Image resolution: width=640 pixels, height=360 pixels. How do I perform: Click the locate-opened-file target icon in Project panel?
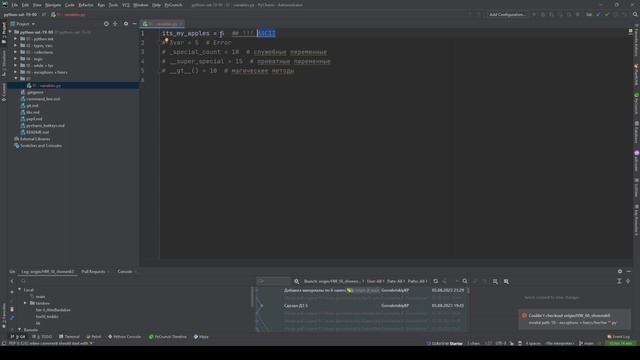pos(106,24)
